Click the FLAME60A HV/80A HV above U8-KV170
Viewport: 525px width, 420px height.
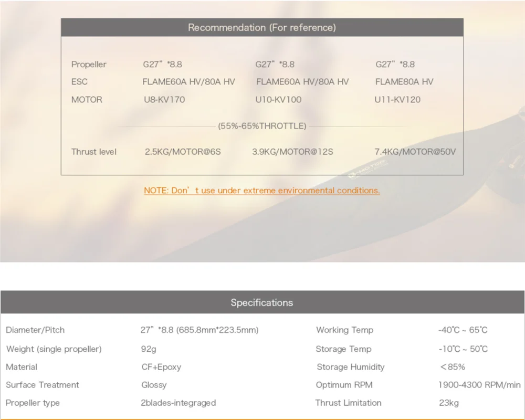(189, 82)
